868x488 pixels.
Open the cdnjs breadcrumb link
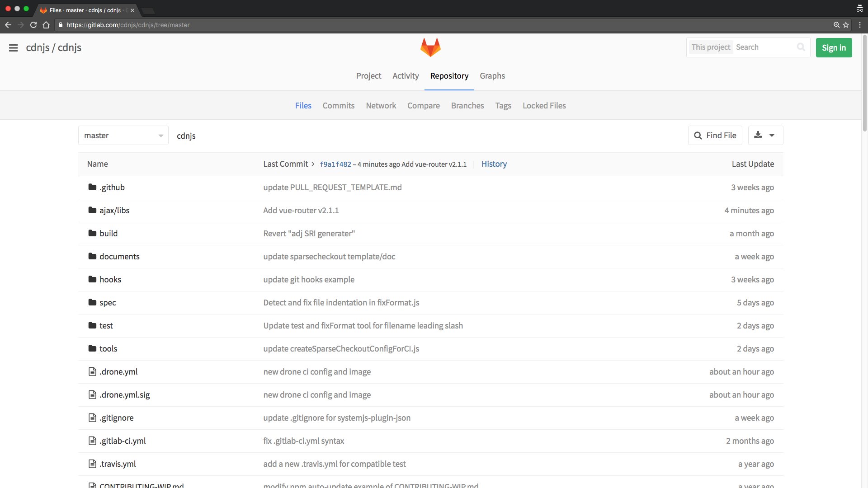point(186,136)
